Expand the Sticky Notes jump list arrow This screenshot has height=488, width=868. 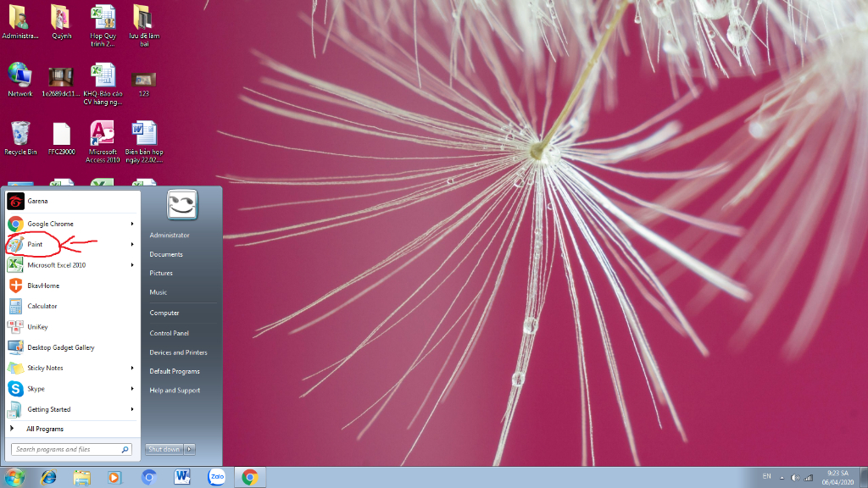(x=132, y=368)
